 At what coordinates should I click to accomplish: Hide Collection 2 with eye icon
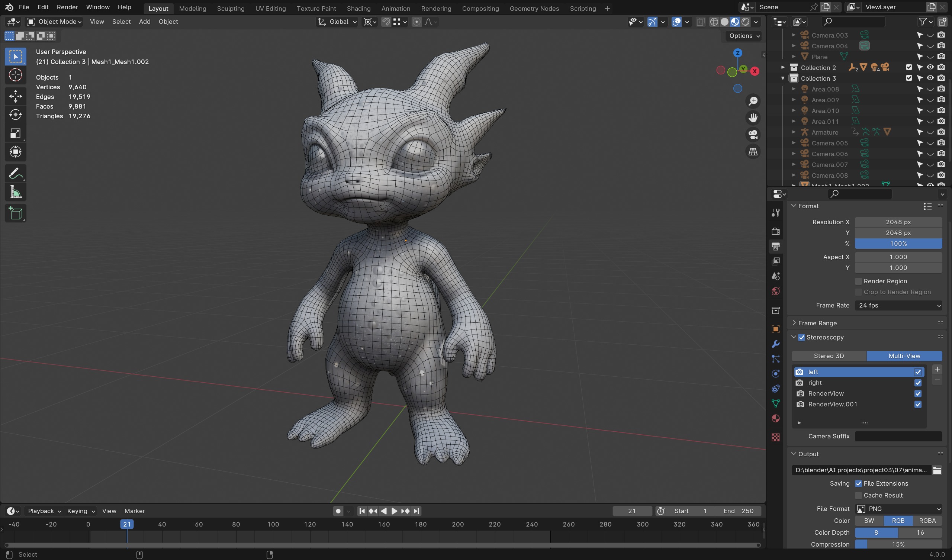click(930, 67)
